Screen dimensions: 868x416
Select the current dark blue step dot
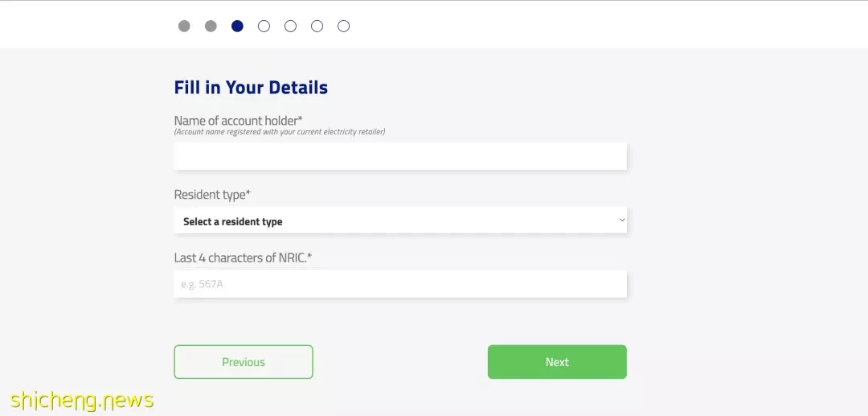pyautogui.click(x=237, y=26)
